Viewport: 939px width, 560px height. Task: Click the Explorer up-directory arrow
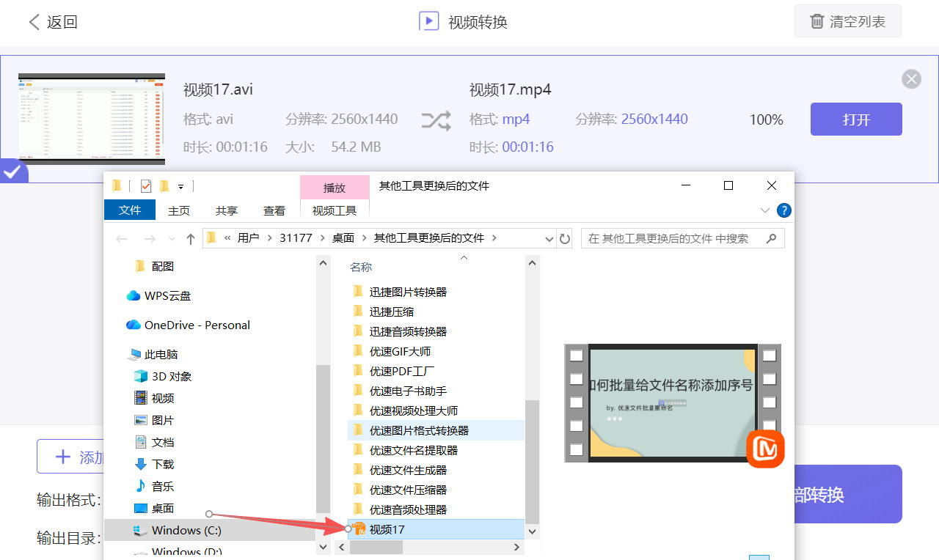coord(191,238)
